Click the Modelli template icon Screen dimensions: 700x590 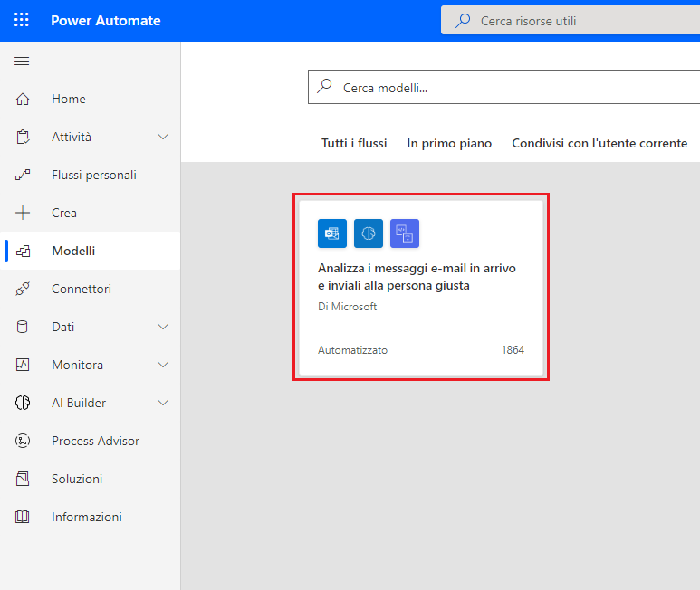[x=23, y=251]
